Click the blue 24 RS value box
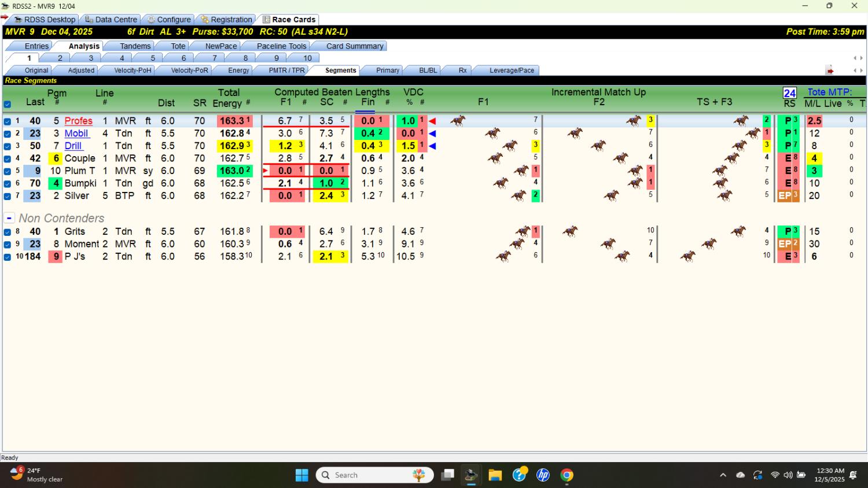 click(x=790, y=93)
